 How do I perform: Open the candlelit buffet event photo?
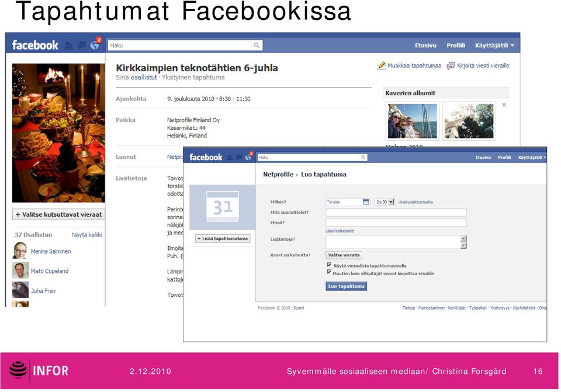[x=58, y=133]
